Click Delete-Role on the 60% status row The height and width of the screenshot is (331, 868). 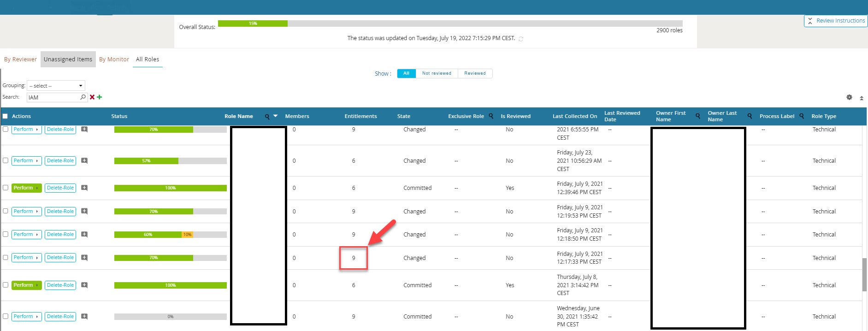click(60, 234)
